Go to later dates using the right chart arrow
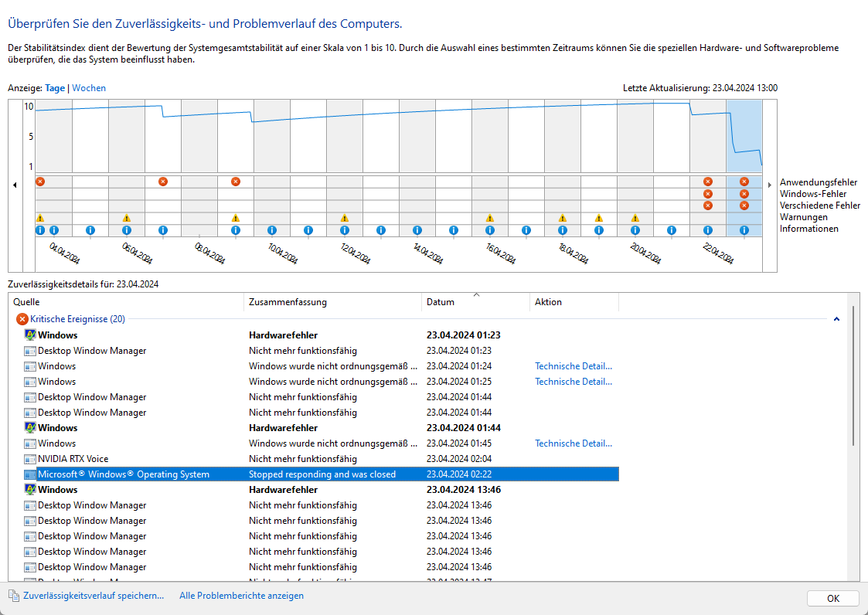 [770, 185]
